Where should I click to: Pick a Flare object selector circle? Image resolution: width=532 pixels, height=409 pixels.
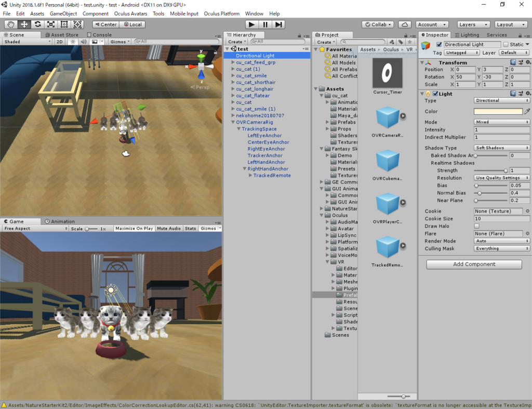pos(528,233)
